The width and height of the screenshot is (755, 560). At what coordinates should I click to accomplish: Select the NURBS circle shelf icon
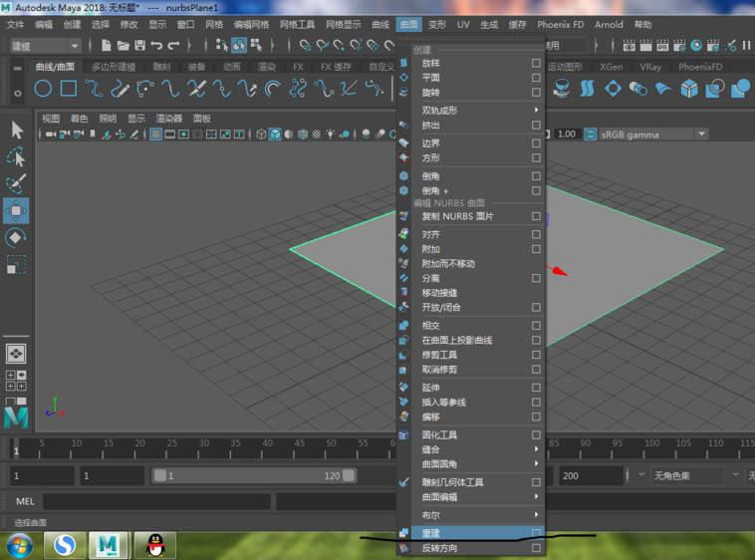(43, 89)
